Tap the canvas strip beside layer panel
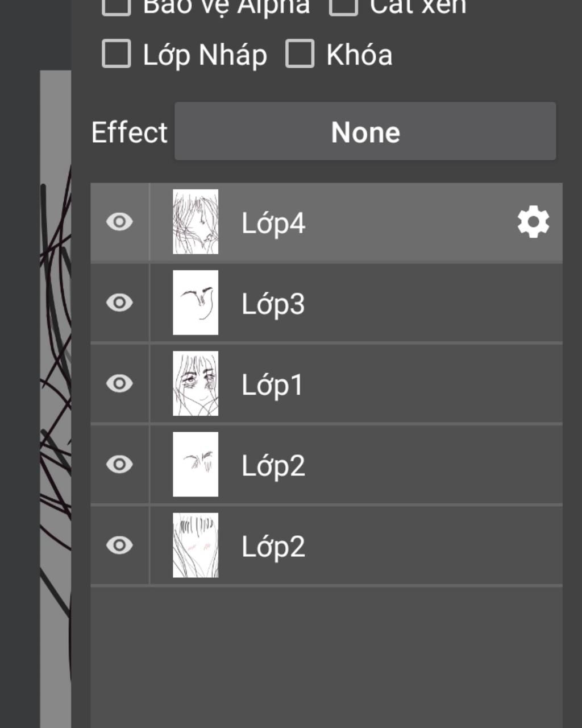The width and height of the screenshot is (582, 728). tap(56, 398)
